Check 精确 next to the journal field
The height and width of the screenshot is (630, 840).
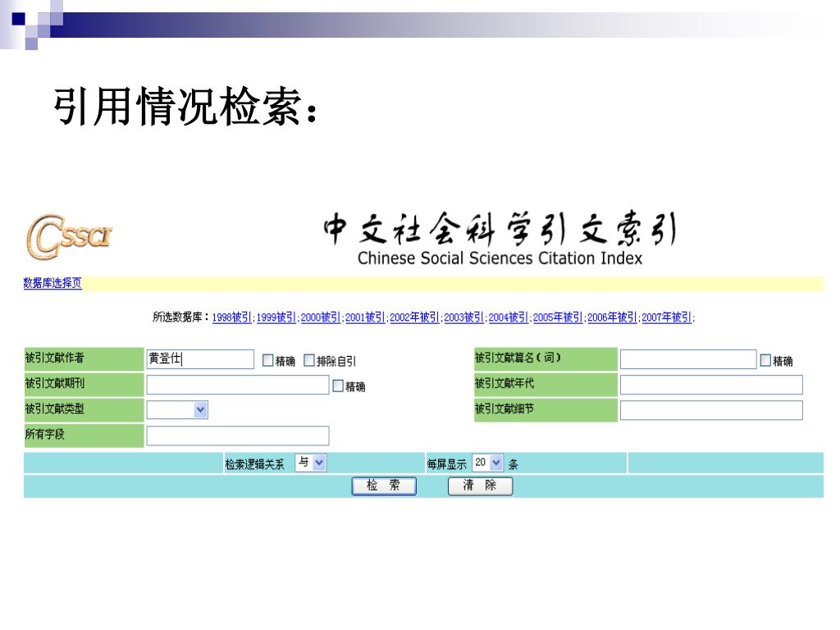(x=338, y=386)
